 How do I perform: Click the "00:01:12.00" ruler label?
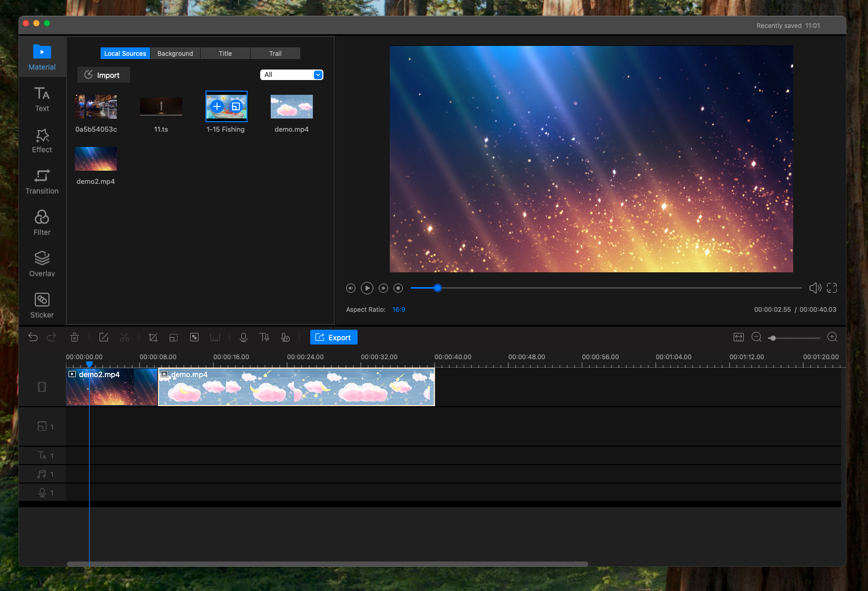[747, 357]
